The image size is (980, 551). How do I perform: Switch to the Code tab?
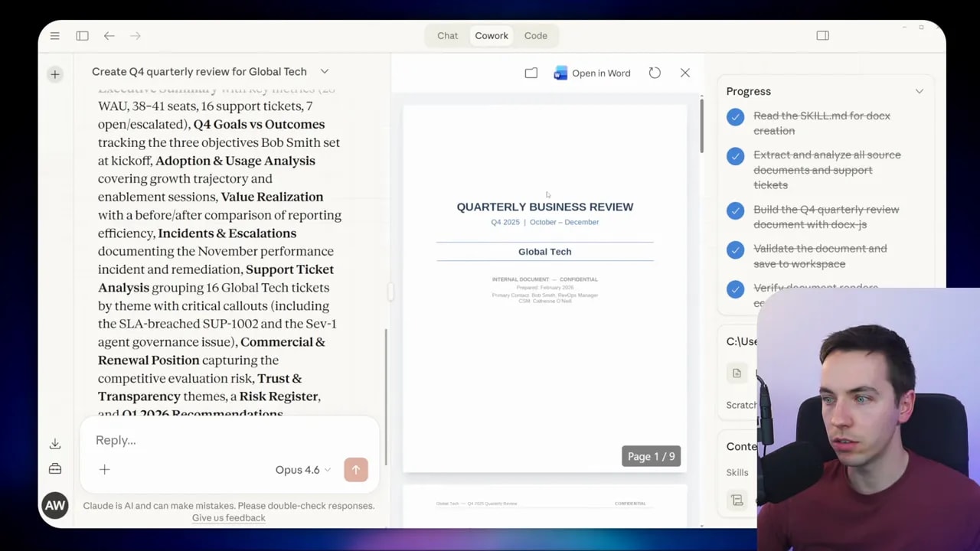point(535,35)
